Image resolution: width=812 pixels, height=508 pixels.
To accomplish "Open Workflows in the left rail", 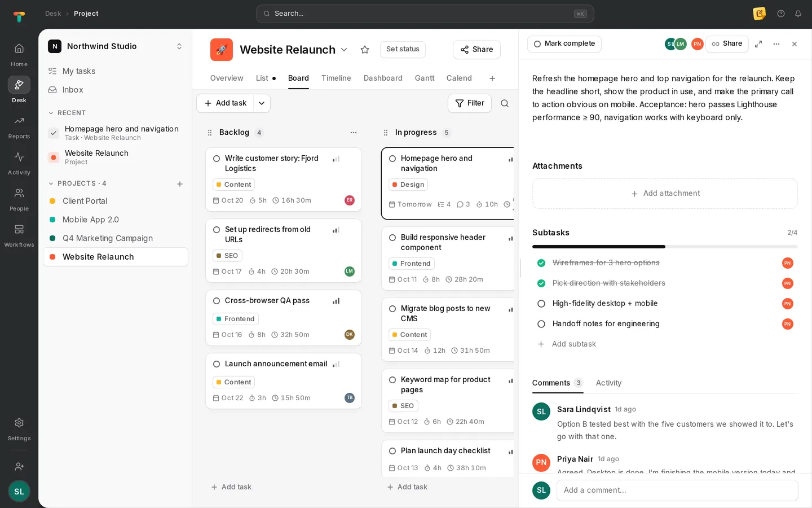I will point(19,229).
